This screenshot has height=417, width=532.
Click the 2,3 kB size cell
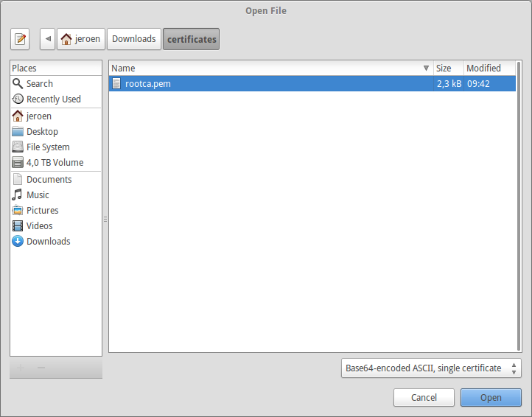pyautogui.click(x=449, y=84)
